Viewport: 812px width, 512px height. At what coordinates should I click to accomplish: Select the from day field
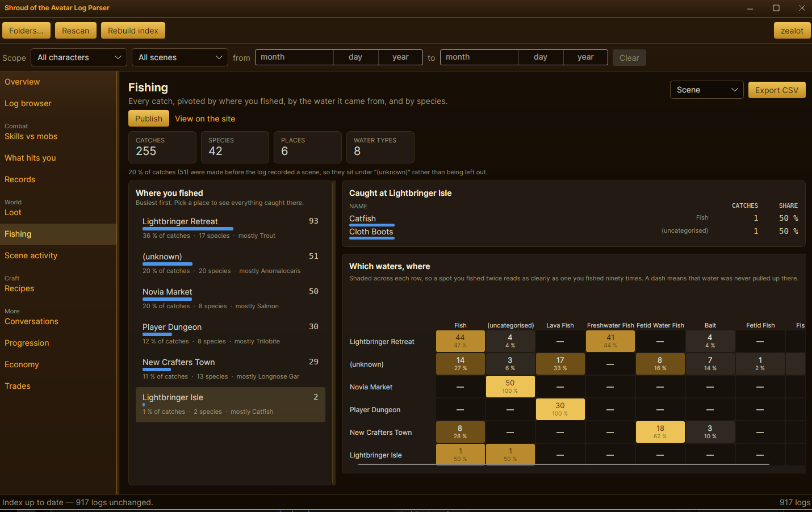[x=355, y=57]
